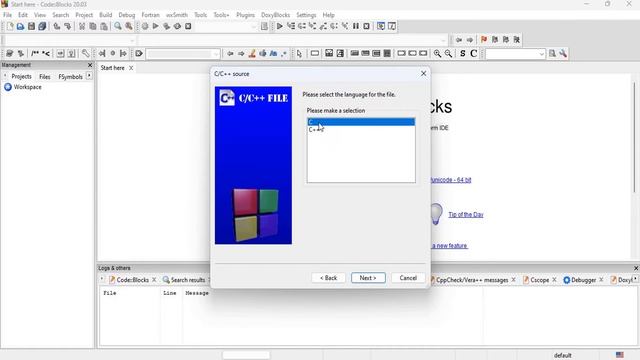Click the red Toggle bookmark flag icon
This screenshot has height=360, width=640.
pos(484,40)
